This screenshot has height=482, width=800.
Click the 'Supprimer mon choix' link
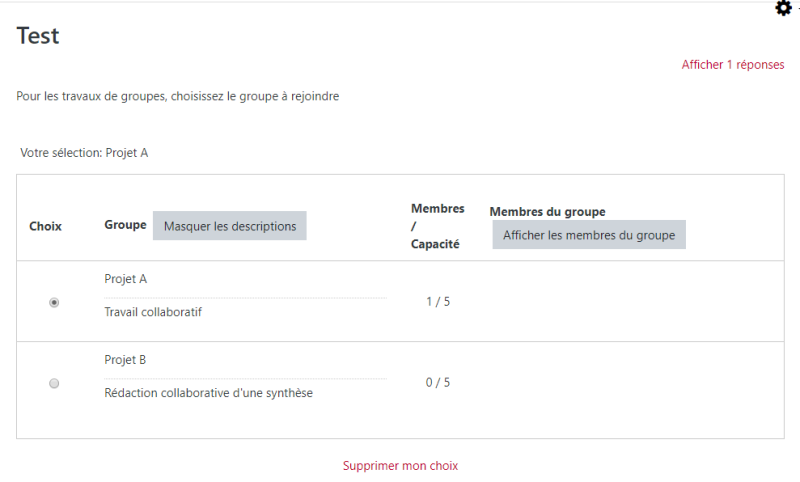click(x=400, y=466)
